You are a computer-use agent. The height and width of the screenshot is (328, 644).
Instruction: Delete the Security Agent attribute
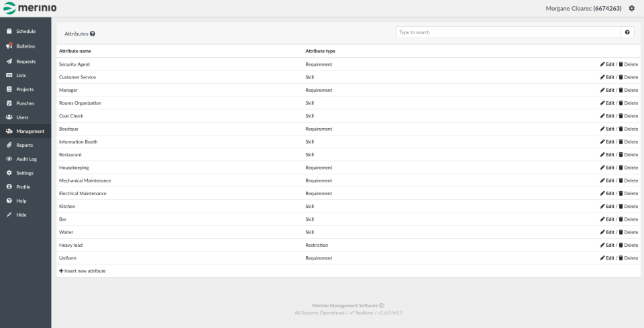pos(628,64)
